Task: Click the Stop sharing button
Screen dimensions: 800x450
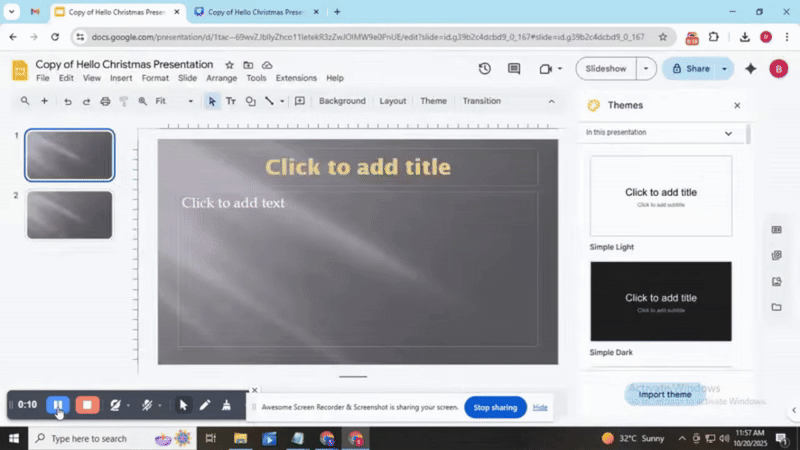Action: pyautogui.click(x=495, y=407)
